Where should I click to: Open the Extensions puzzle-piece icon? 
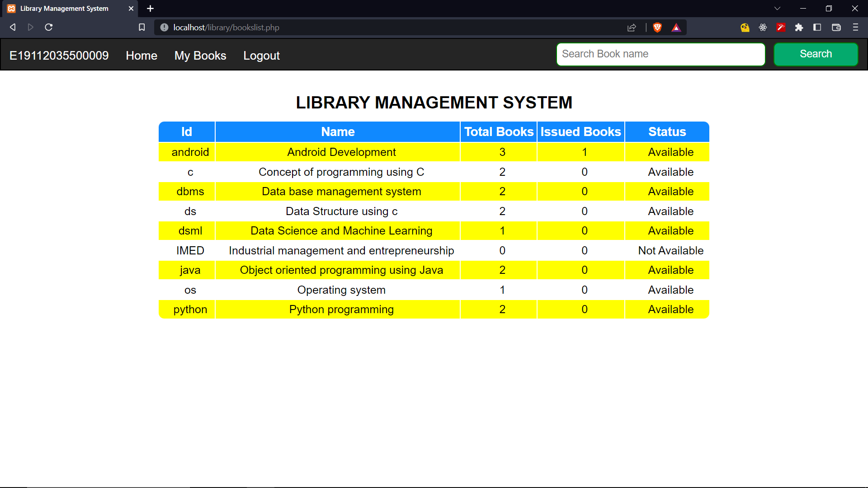click(799, 27)
